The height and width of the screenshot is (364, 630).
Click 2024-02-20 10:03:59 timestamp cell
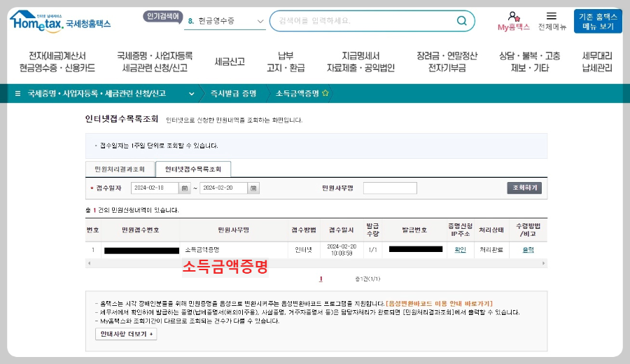(x=342, y=250)
